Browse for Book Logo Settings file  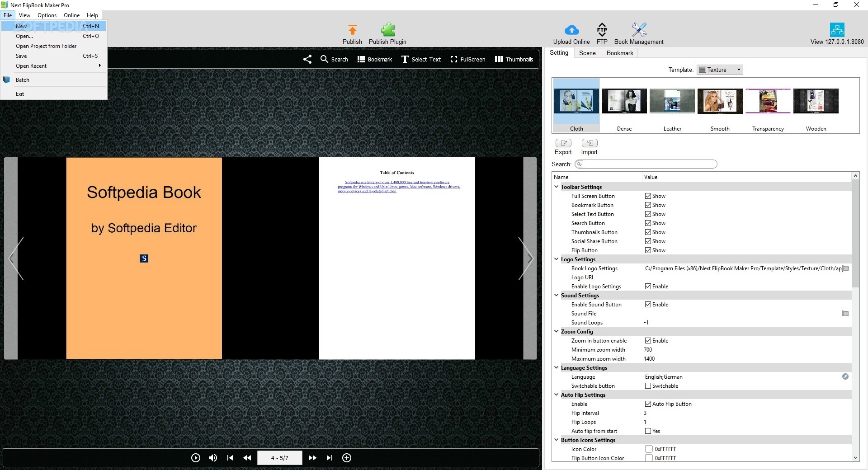tap(846, 268)
